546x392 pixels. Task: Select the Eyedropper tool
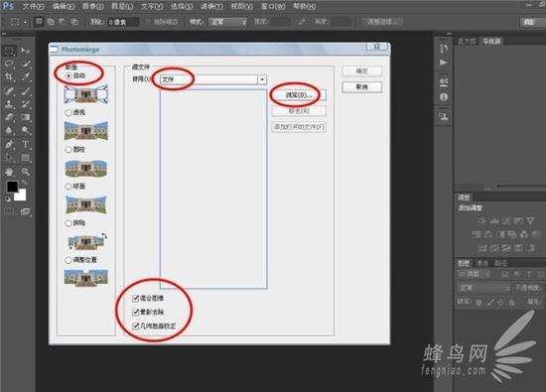(26, 77)
